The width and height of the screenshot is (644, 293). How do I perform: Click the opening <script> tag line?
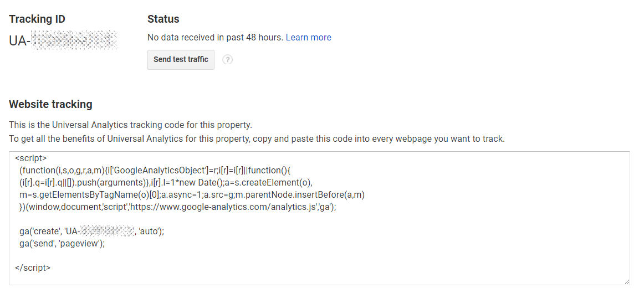(31, 158)
